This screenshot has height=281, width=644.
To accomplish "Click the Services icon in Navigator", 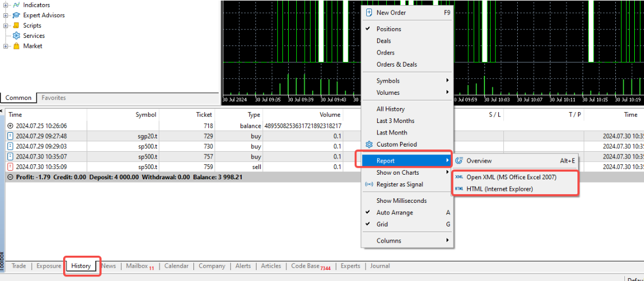I will [x=17, y=36].
